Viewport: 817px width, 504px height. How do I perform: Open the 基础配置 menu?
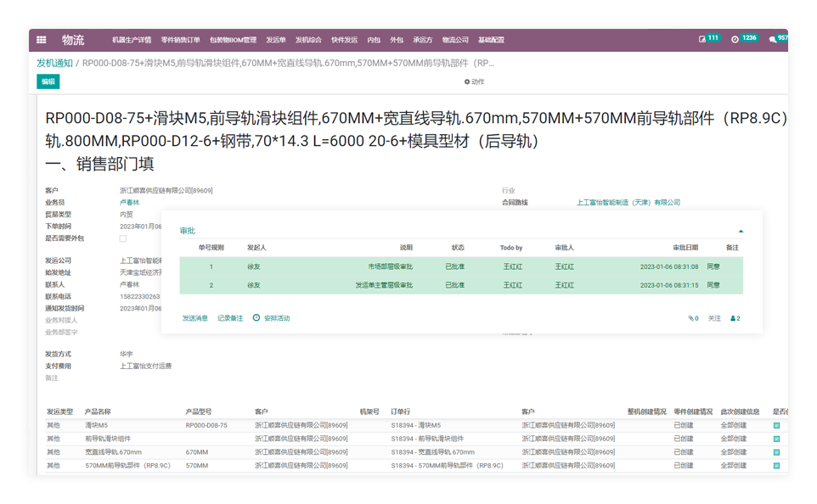point(491,40)
